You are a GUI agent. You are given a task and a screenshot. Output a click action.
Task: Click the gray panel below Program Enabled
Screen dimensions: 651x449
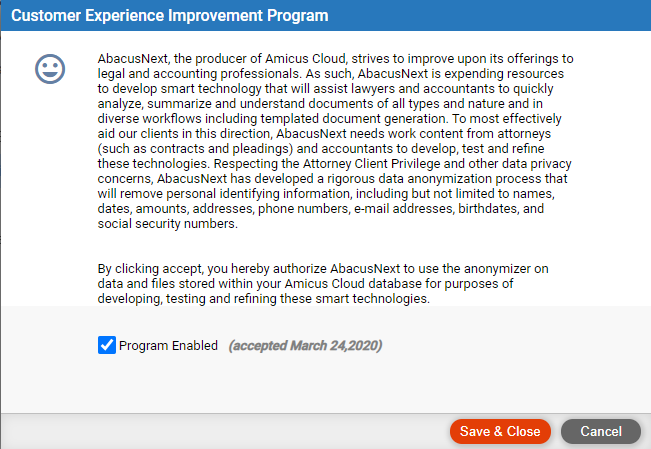(x=326, y=384)
